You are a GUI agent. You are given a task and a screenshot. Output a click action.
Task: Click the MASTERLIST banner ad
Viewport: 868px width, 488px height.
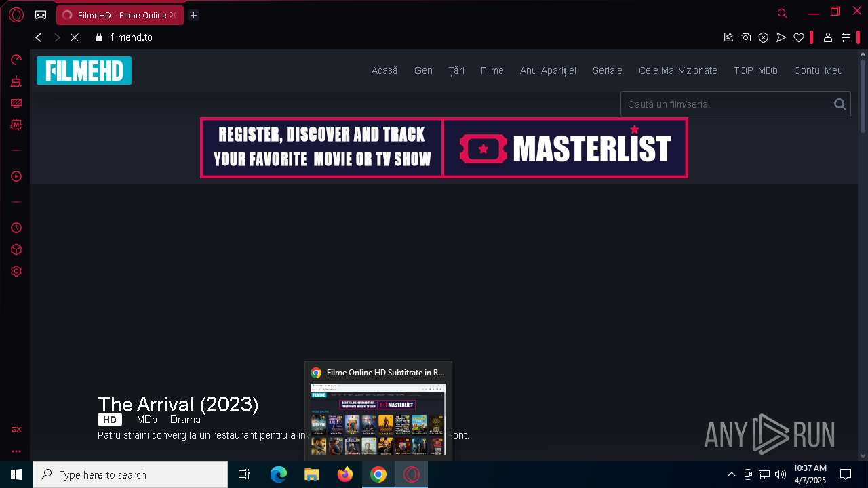pos(444,148)
